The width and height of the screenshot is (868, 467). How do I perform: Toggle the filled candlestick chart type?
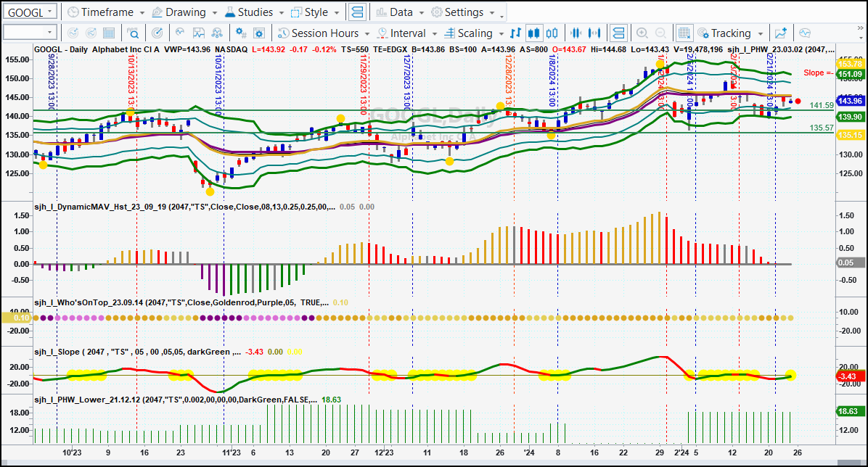click(x=533, y=33)
